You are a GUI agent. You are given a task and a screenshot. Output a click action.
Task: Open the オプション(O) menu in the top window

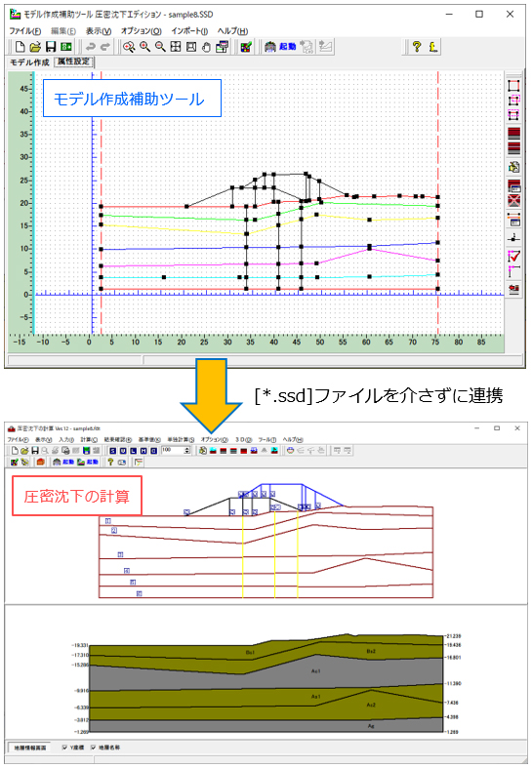[x=142, y=31]
